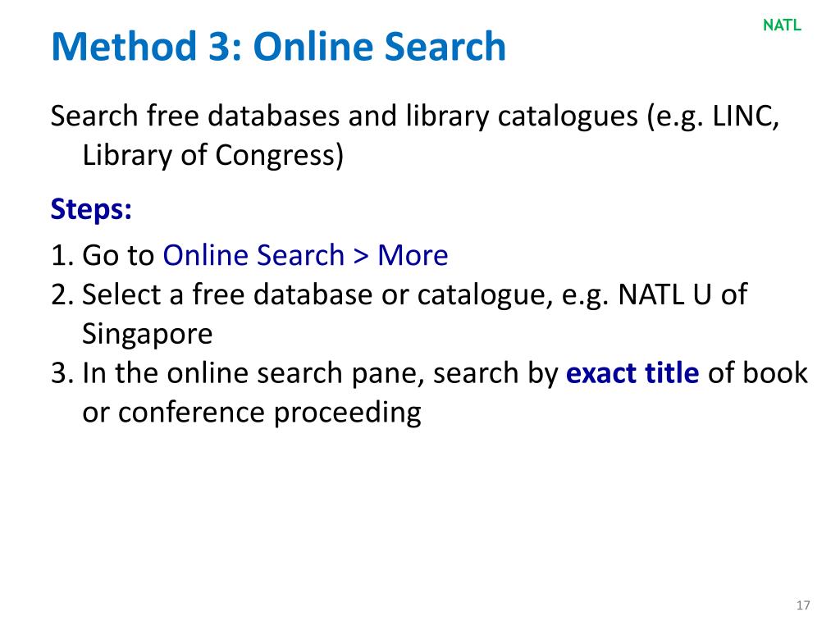Click "Go to" in step one
The image size is (840, 630).
tap(118, 256)
